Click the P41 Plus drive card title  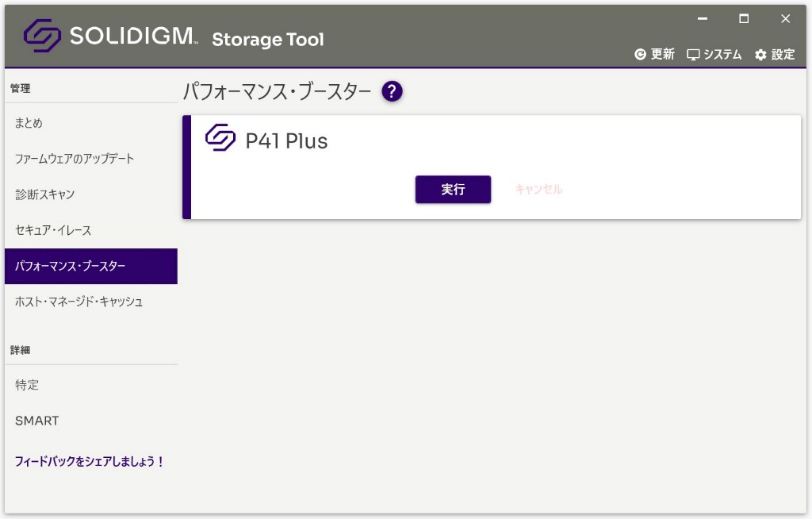pos(286,141)
